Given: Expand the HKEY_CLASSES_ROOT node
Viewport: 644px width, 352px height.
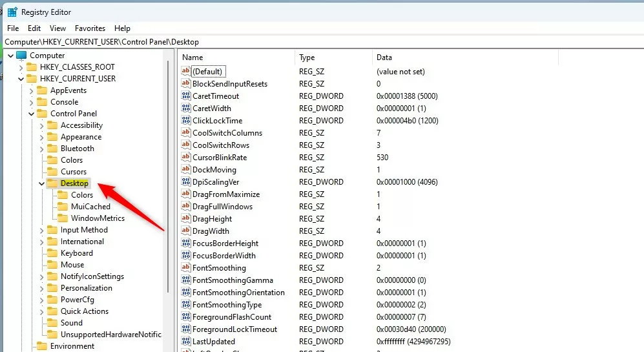Looking at the screenshot, I should coord(21,67).
